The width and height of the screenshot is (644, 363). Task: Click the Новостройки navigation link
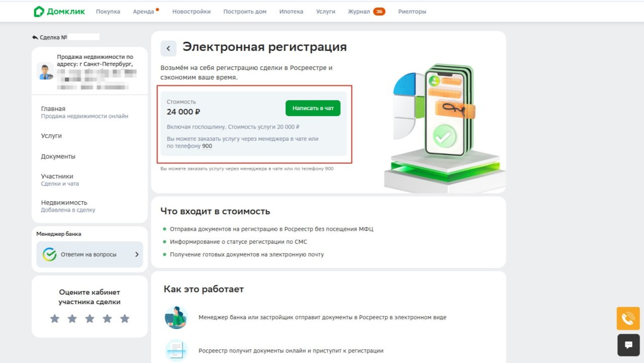coord(191,12)
